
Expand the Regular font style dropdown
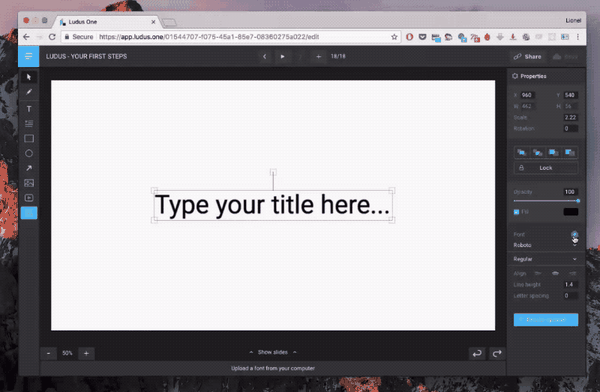[x=545, y=259]
